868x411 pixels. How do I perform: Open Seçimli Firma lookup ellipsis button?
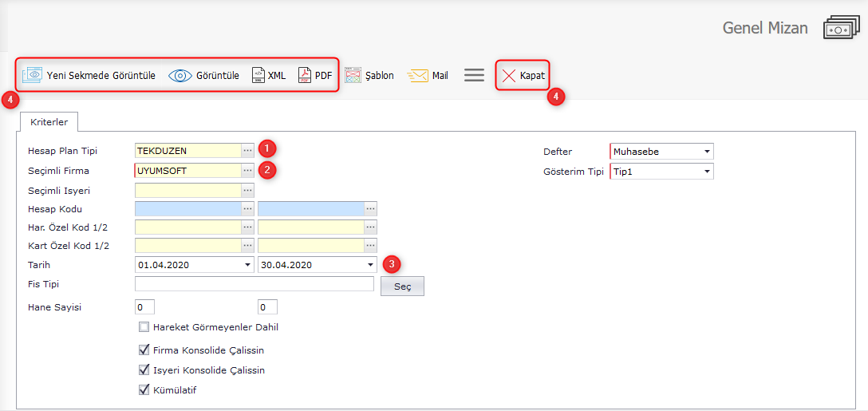coord(248,170)
